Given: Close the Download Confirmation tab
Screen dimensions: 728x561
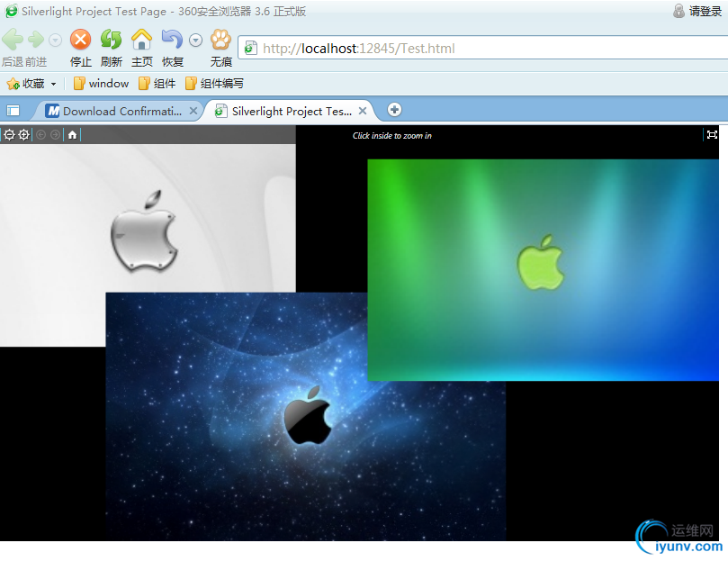Looking at the screenshot, I should point(193,111).
